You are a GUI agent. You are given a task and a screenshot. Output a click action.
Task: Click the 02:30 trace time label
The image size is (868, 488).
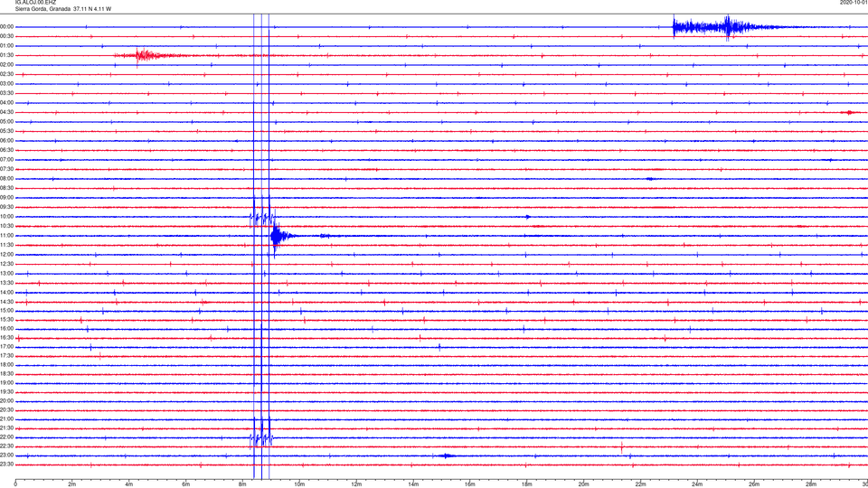[7, 74]
